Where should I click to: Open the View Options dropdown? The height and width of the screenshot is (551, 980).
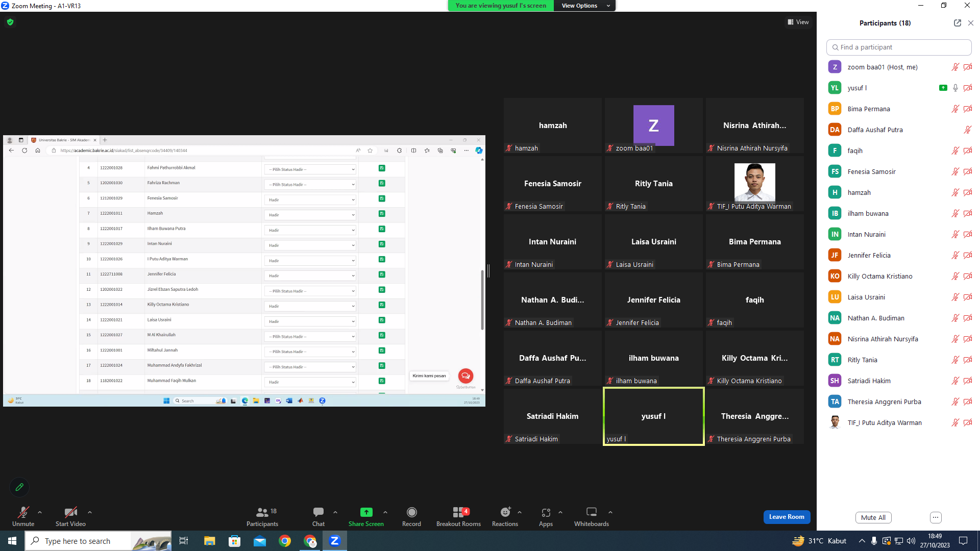coord(585,6)
